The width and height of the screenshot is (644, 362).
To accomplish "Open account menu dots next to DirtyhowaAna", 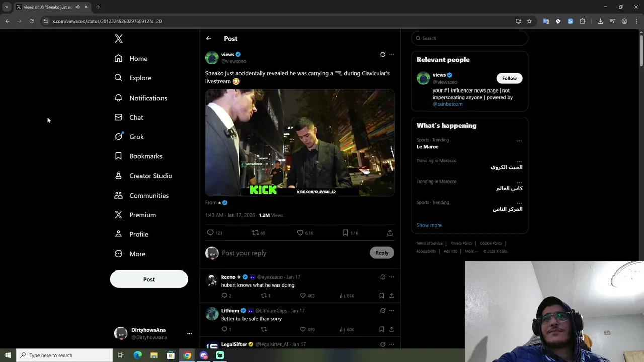I will (189, 333).
